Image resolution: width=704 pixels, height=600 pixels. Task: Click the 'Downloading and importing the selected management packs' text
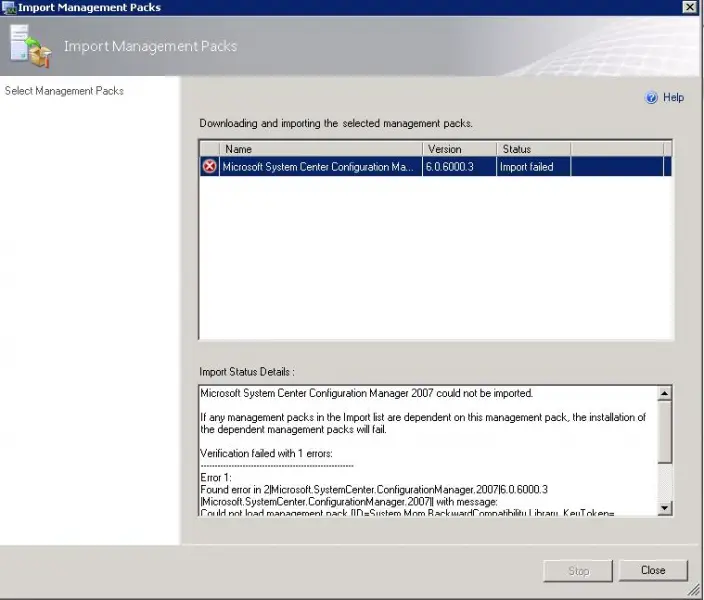point(336,123)
